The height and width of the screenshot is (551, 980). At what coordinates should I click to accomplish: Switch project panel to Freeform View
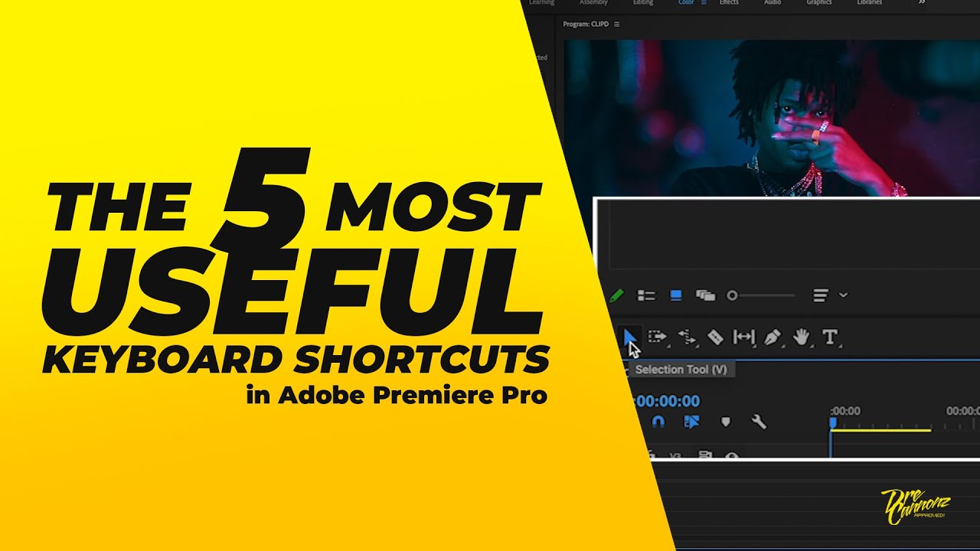705,295
